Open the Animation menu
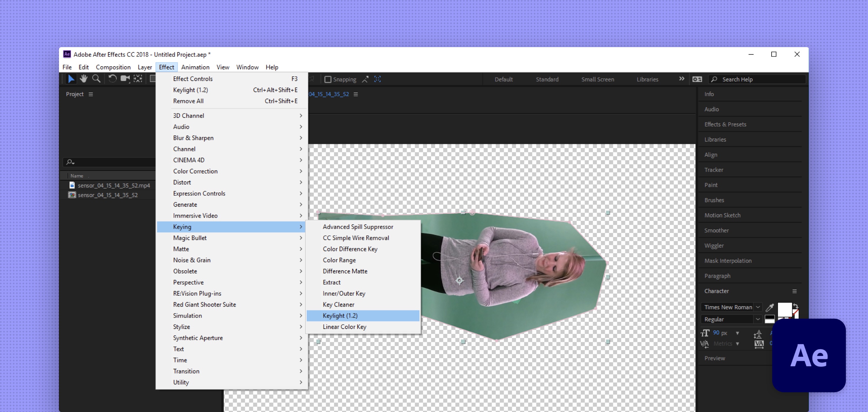This screenshot has width=868, height=412. click(x=195, y=67)
